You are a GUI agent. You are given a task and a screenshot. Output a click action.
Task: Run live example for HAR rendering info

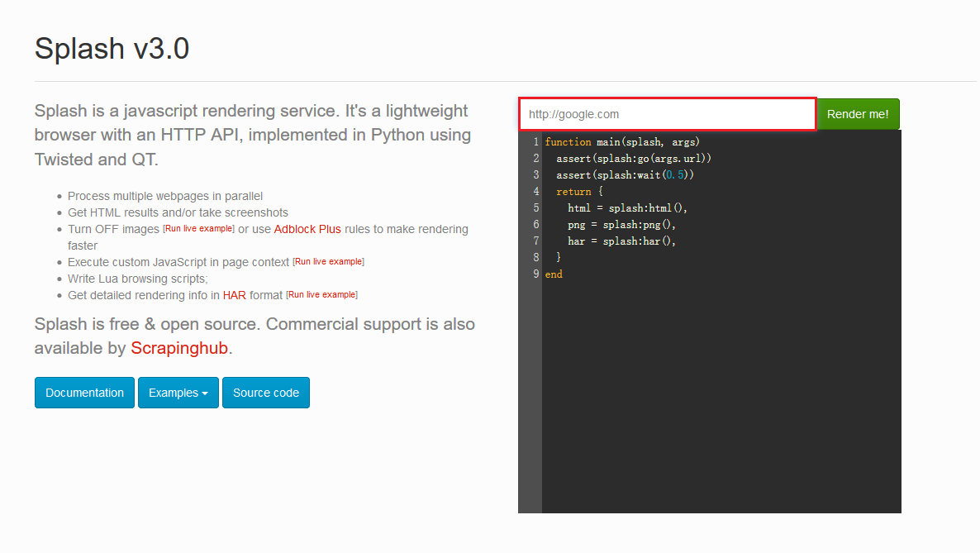point(322,294)
